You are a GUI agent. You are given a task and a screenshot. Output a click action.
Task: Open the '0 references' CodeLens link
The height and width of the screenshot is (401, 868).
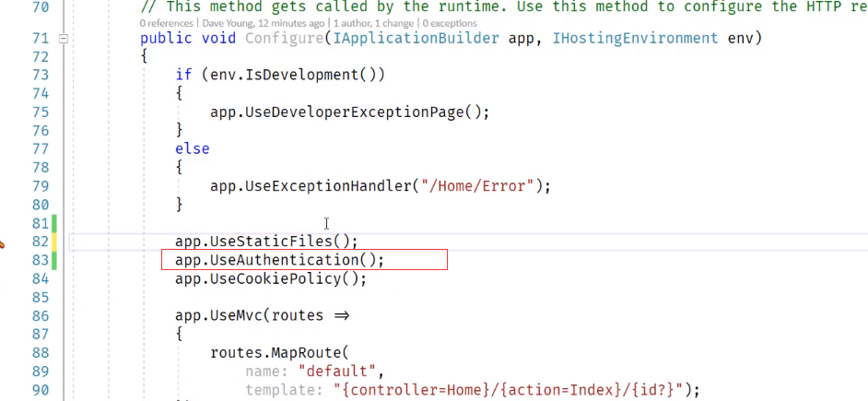tap(166, 23)
